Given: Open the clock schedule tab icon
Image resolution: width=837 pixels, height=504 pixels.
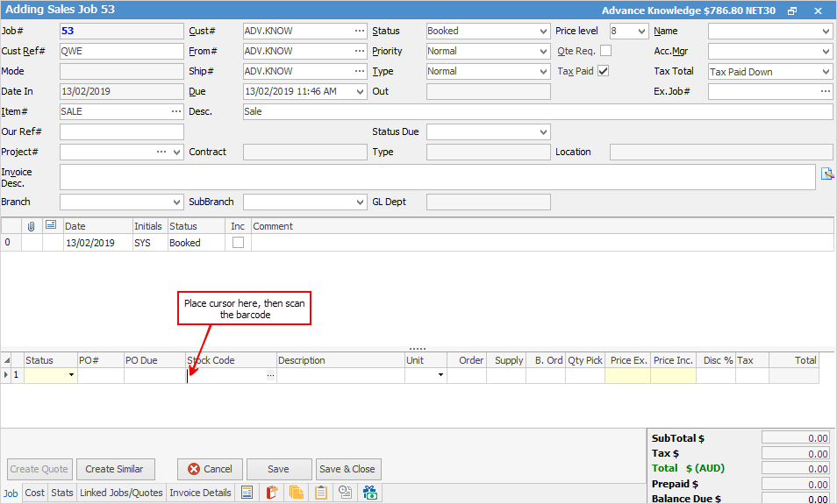Looking at the screenshot, I should (346, 493).
